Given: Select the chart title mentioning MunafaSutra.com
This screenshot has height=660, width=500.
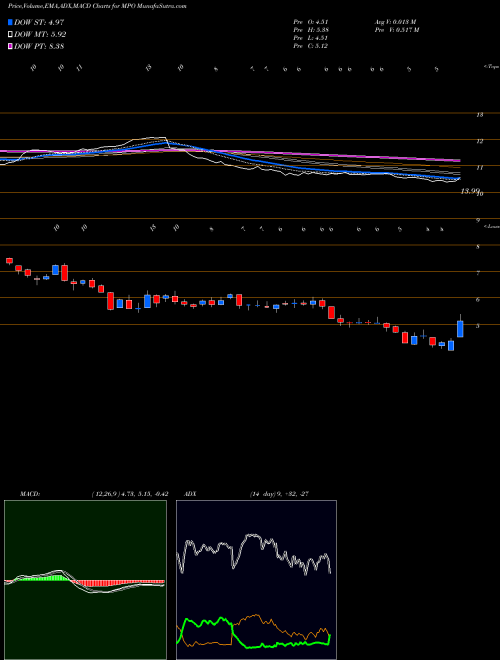Looking at the screenshot, I should (97, 6).
